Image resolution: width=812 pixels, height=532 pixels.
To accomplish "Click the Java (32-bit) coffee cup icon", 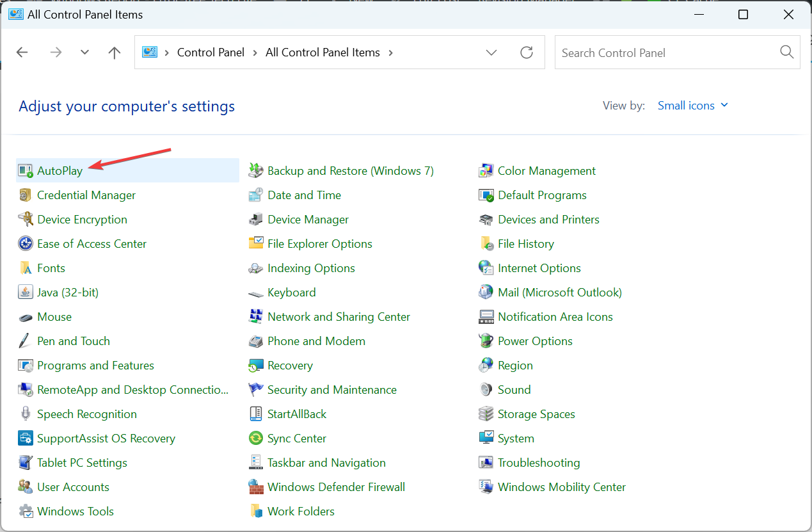I will tap(26, 293).
